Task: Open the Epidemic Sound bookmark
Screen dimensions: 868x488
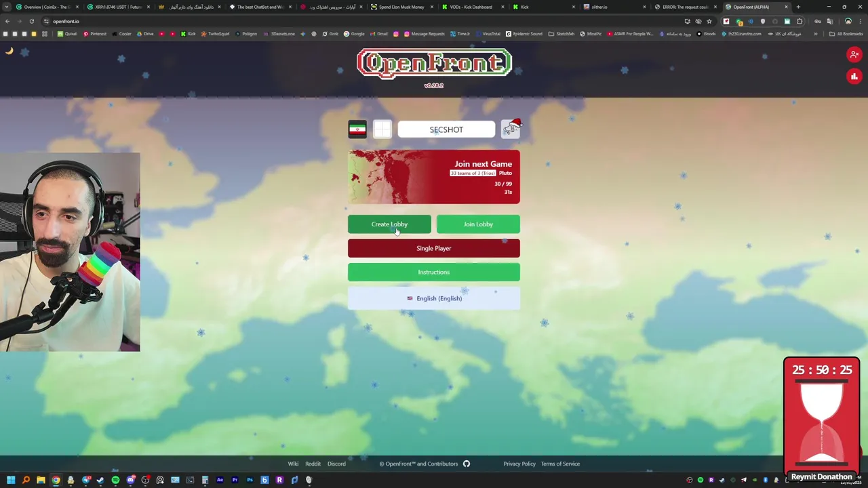Action: (x=524, y=34)
